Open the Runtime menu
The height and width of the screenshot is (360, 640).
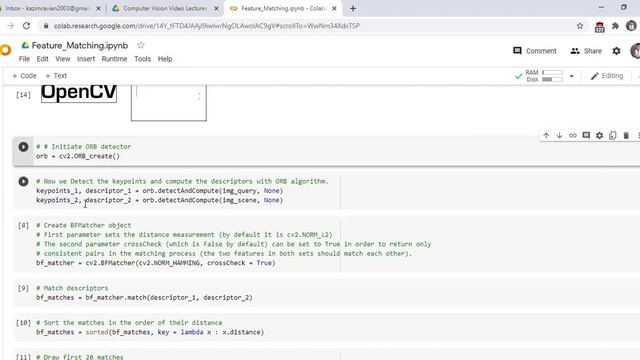(x=114, y=59)
